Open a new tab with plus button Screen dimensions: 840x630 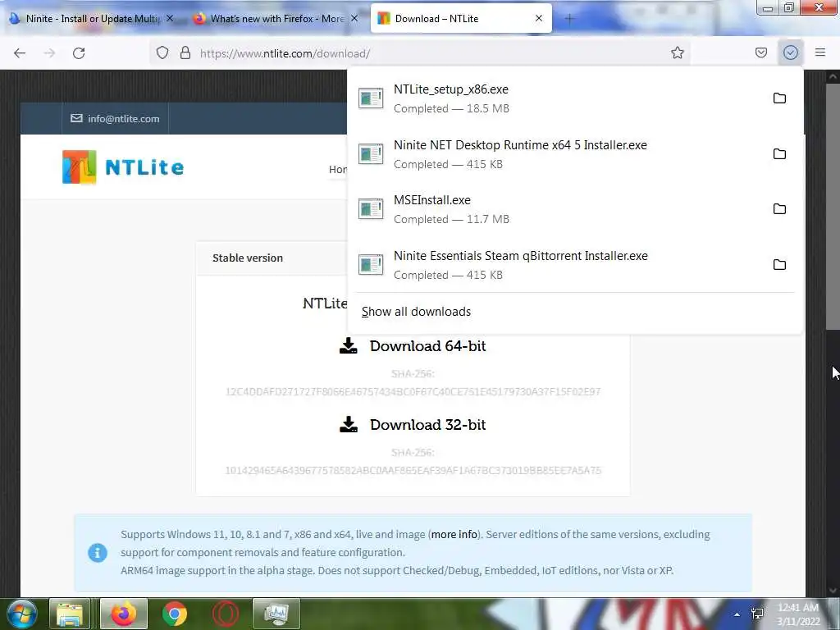[x=569, y=19]
